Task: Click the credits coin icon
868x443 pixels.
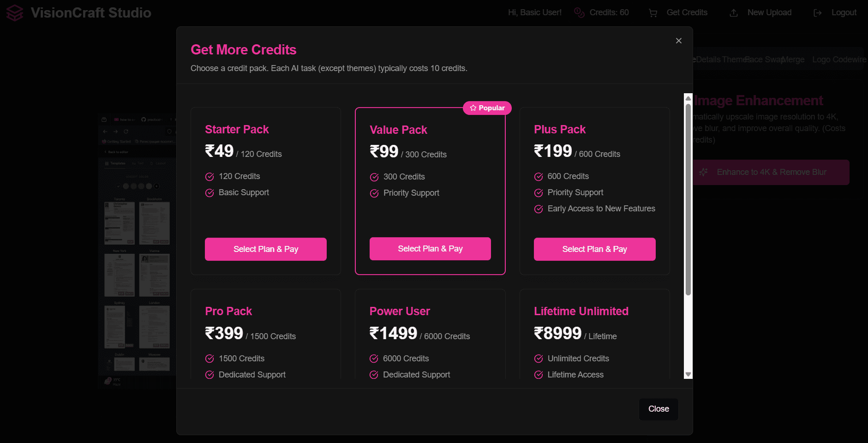Action: click(579, 13)
